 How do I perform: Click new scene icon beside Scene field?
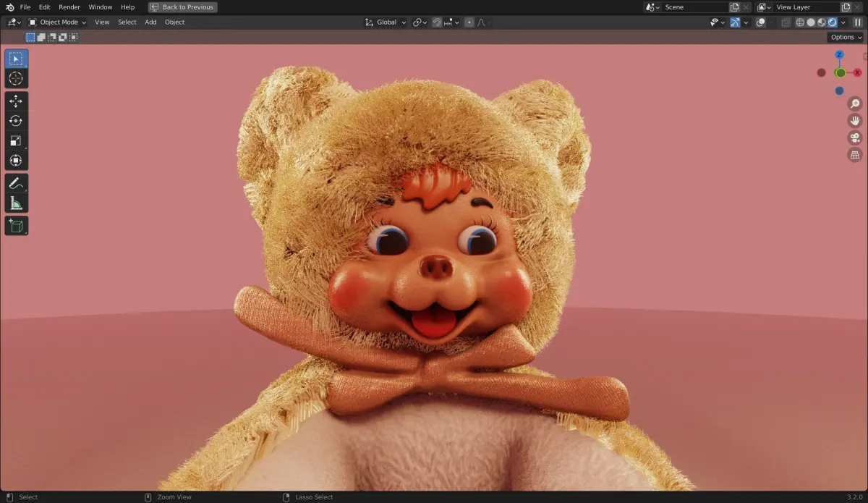(x=735, y=7)
